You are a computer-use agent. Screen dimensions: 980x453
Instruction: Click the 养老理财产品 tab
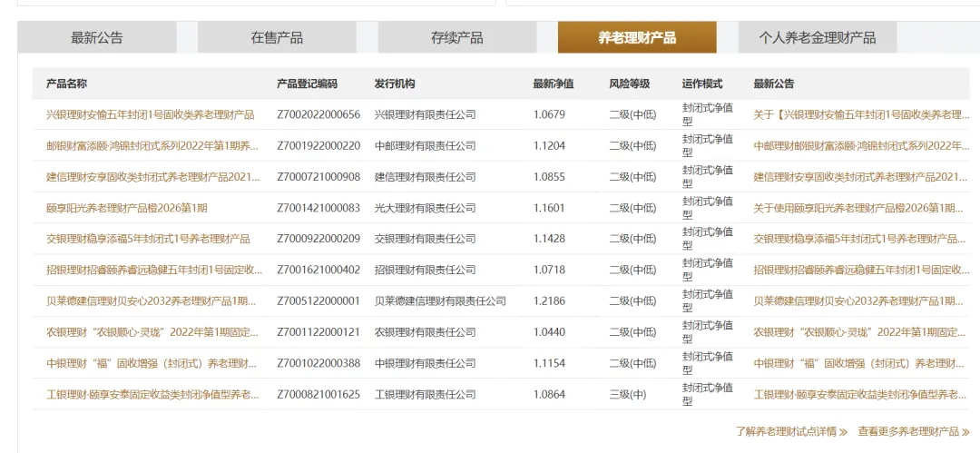point(636,38)
